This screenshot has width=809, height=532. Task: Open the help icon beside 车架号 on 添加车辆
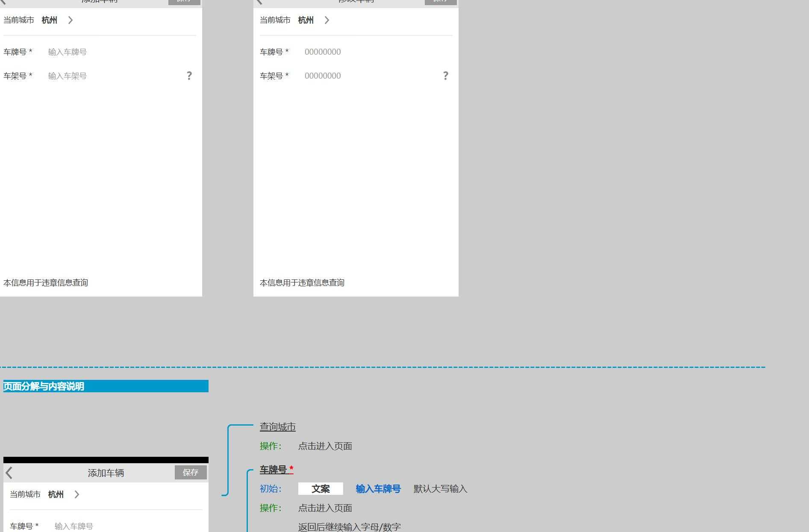[189, 76]
